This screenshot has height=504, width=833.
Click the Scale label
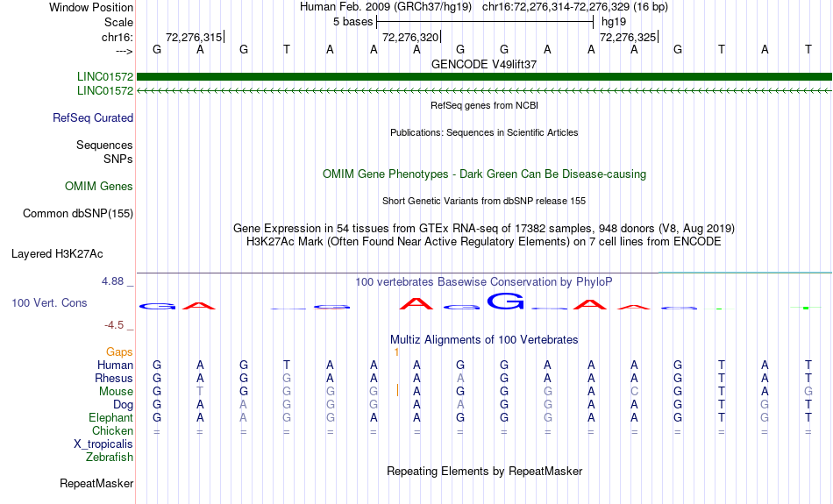[x=119, y=22]
